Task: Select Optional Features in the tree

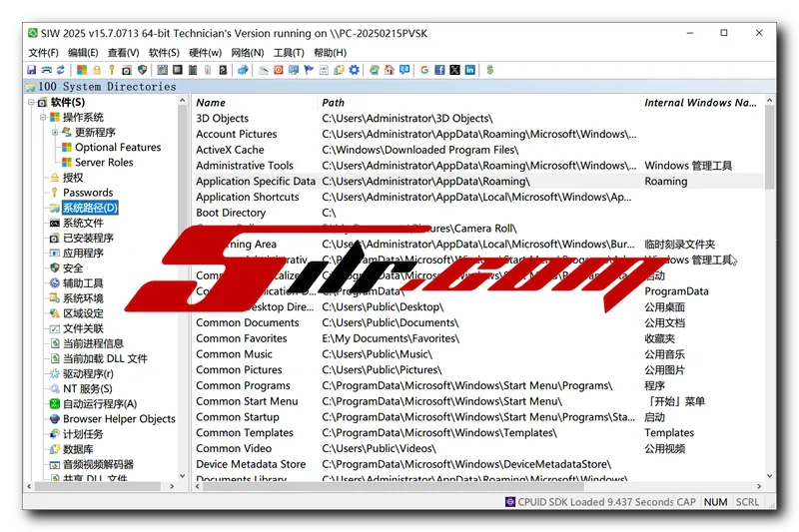Action: (118, 147)
